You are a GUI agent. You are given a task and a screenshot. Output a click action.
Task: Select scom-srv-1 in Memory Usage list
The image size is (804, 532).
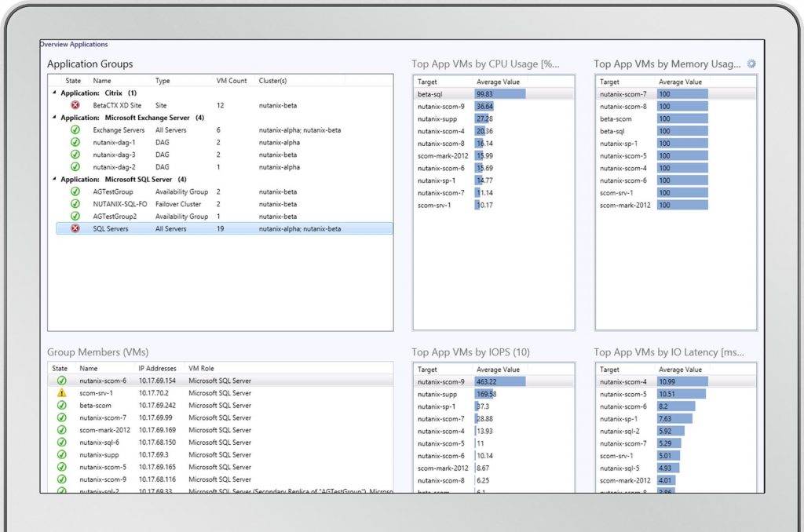[616, 192]
